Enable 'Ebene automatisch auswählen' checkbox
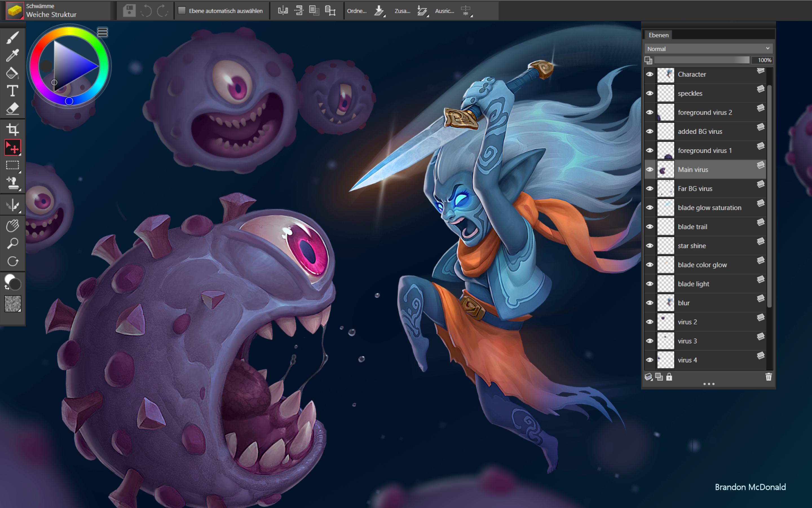 pyautogui.click(x=182, y=10)
